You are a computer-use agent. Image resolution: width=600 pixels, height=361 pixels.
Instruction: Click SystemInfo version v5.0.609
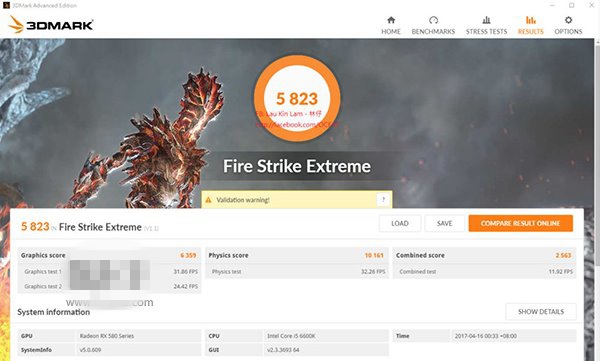click(x=90, y=350)
